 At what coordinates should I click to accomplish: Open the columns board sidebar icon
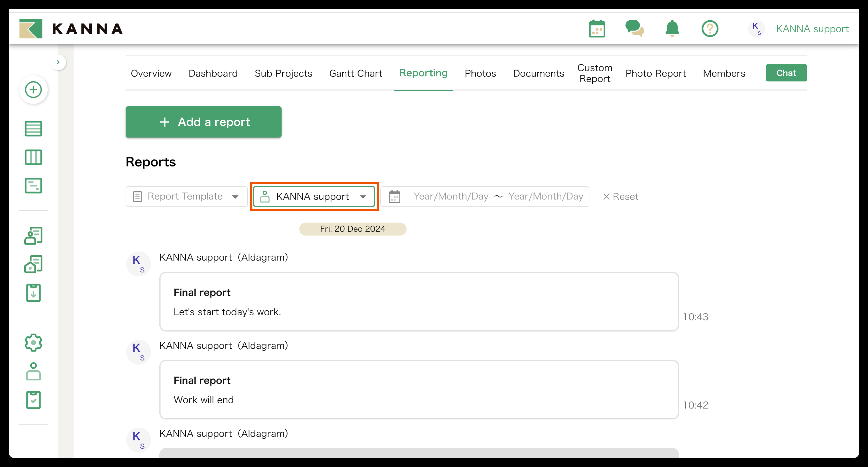(x=33, y=157)
